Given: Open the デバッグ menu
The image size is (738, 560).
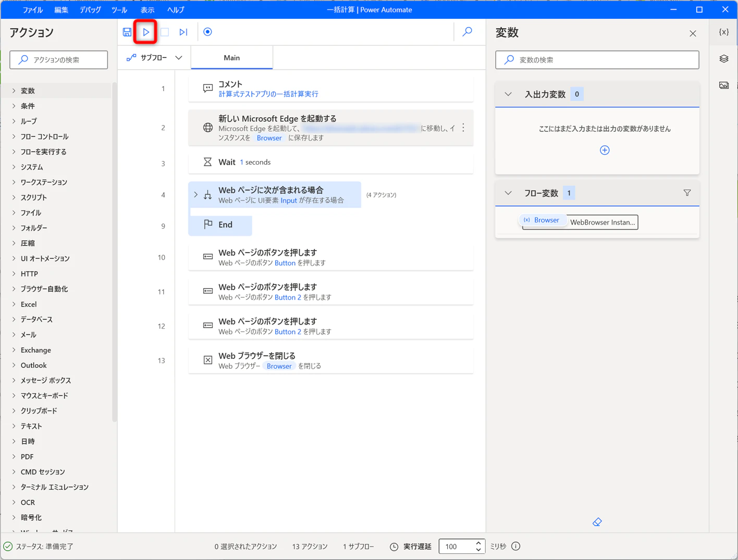Looking at the screenshot, I should click(x=90, y=9).
